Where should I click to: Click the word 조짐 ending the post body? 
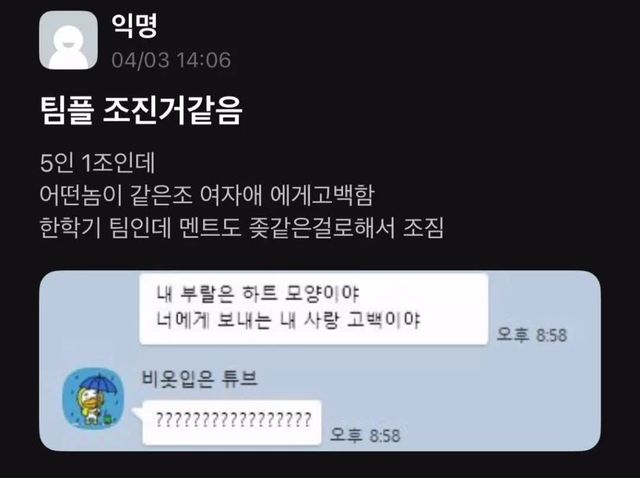tap(423, 228)
